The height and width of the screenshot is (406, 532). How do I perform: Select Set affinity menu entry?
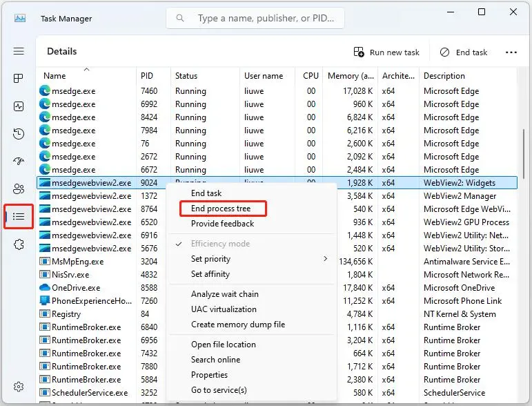(x=210, y=274)
